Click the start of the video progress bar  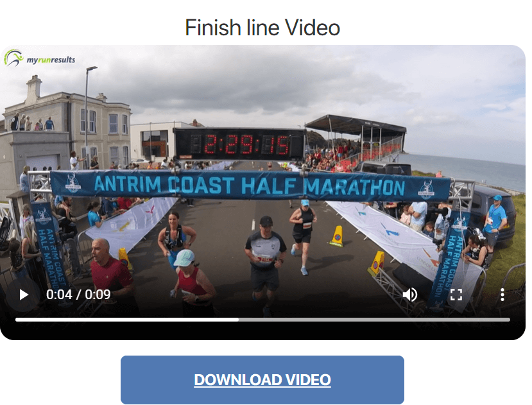pyautogui.click(x=17, y=320)
